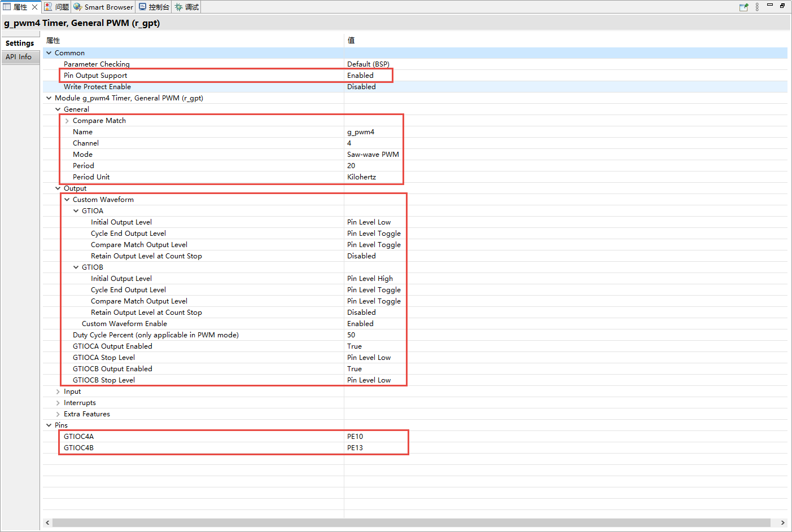Viewport: 792px width, 532px height.
Task: Change GTIOCA Output Enabled True value
Action: (x=355, y=346)
